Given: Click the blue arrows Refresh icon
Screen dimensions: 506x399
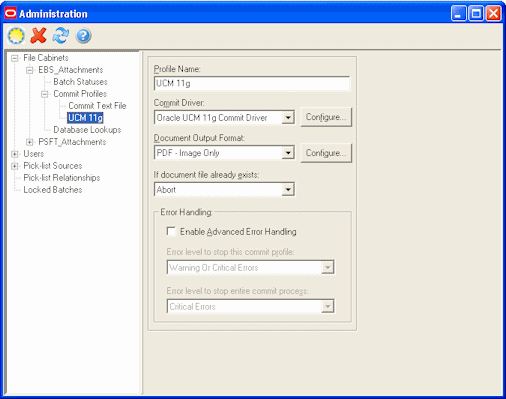Looking at the screenshot, I should pyautogui.click(x=61, y=36).
